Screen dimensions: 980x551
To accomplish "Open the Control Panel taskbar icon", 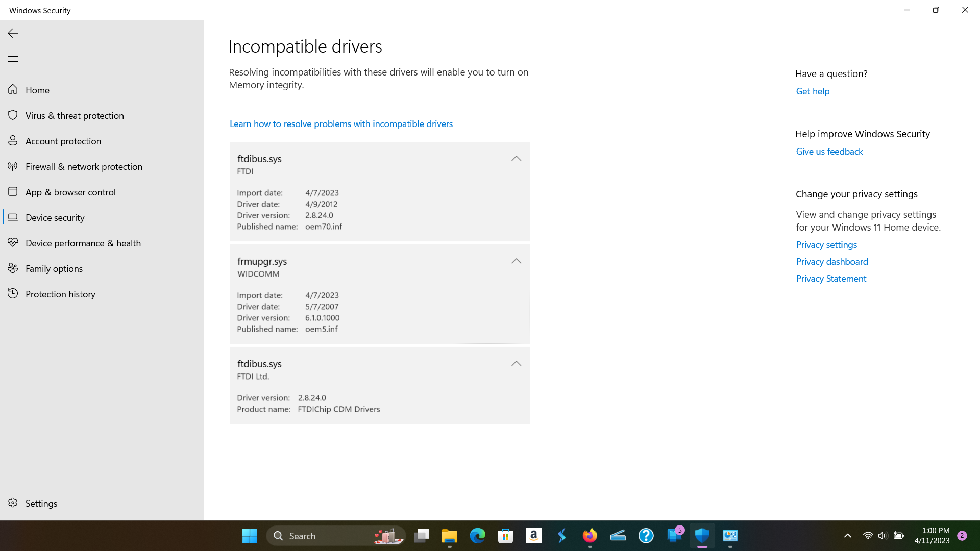I will (x=730, y=536).
